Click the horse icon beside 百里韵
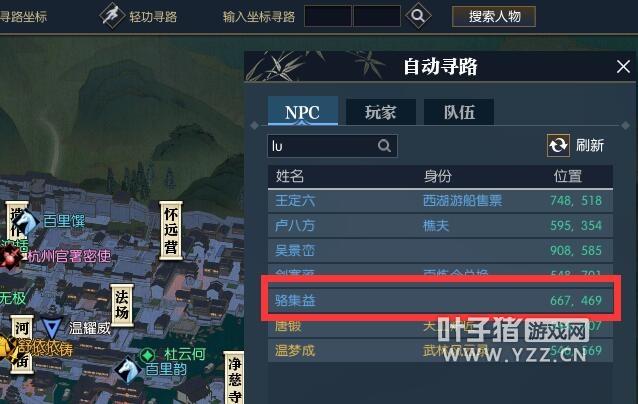 (x=128, y=370)
